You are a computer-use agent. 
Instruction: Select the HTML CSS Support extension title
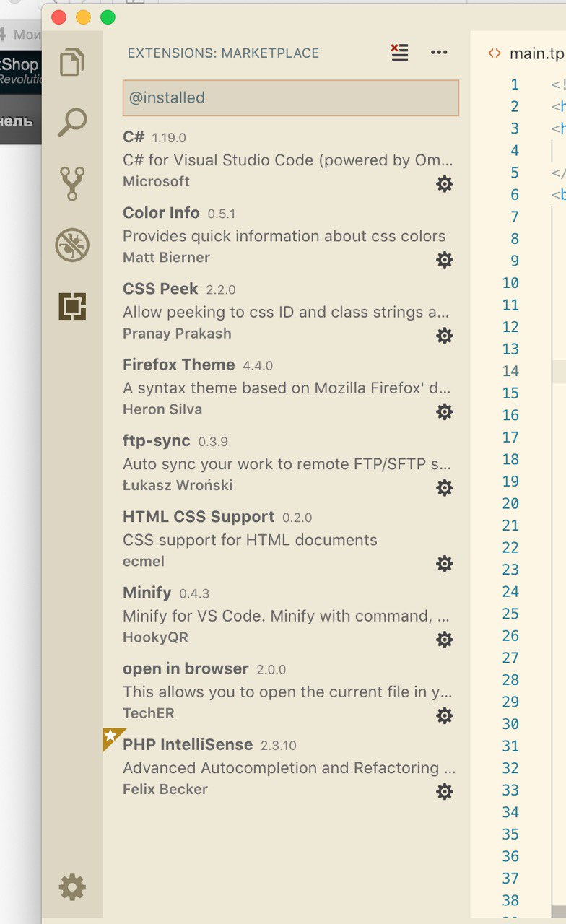pos(199,517)
